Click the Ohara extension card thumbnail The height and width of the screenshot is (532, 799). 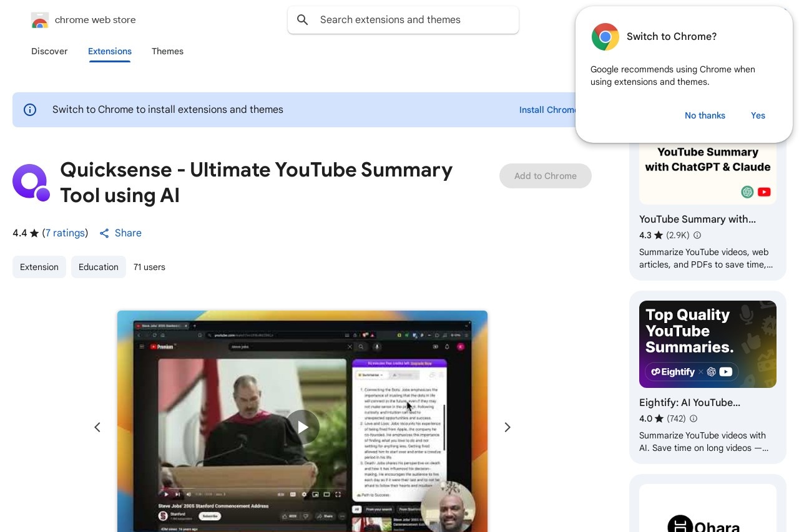(x=708, y=508)
